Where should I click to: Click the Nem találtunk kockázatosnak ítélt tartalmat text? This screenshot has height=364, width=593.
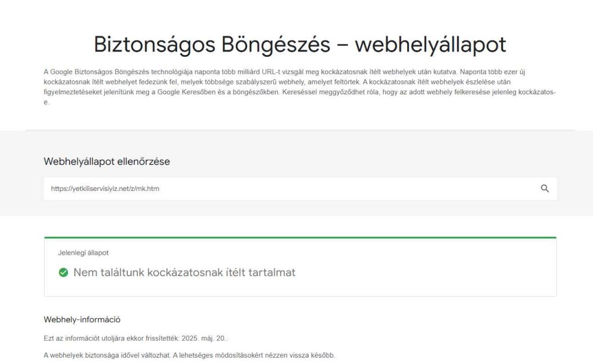point(184,272)
